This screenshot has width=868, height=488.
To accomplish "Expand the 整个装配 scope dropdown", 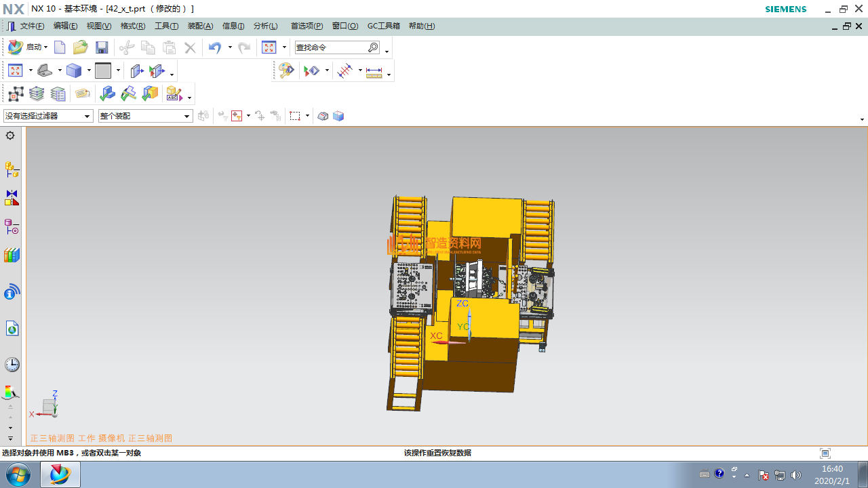I will pos(187,117).
